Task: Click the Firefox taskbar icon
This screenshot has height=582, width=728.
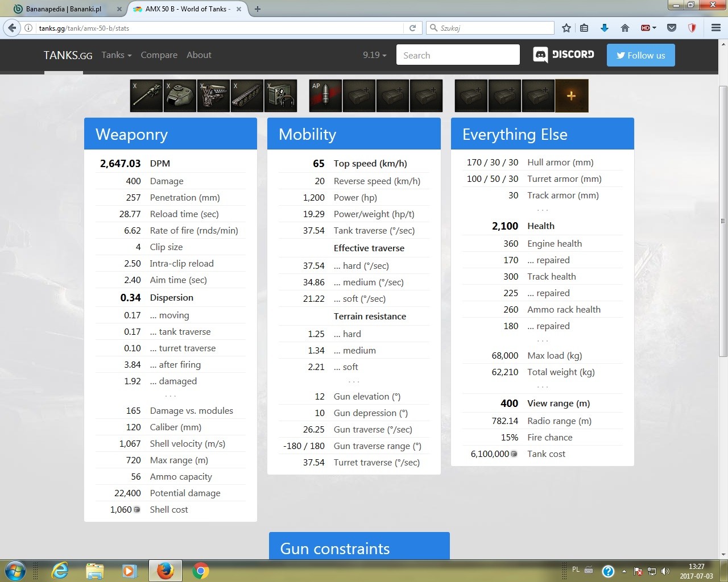Action: click(166, 571)
